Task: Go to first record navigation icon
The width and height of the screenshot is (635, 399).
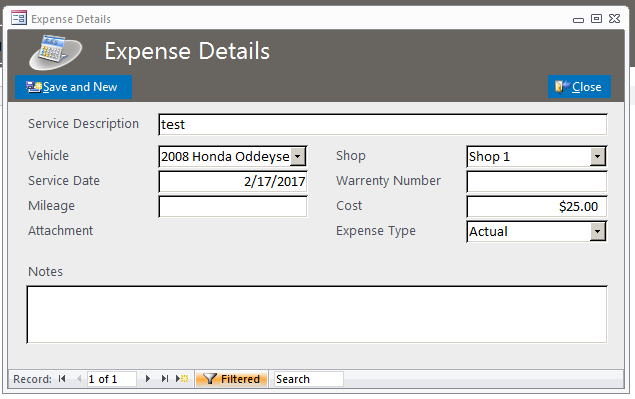Action: 62,379
